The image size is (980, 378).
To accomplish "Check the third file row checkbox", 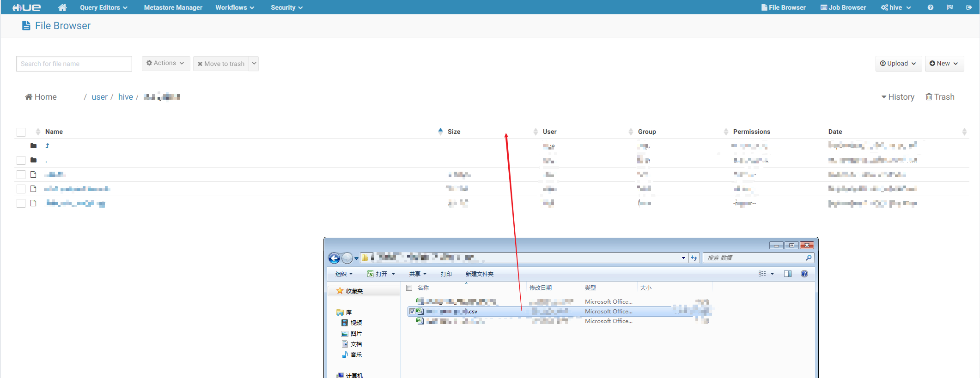I will 21,203.
